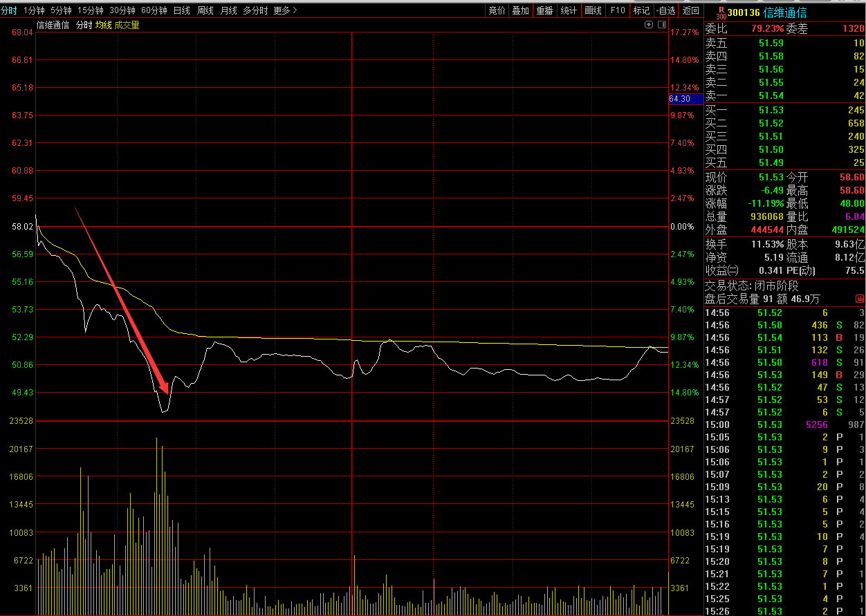Open the 日线 daily chart tab
Viewport: 866px width, 616px height.
pyautogui.click(x=182, y=10)
